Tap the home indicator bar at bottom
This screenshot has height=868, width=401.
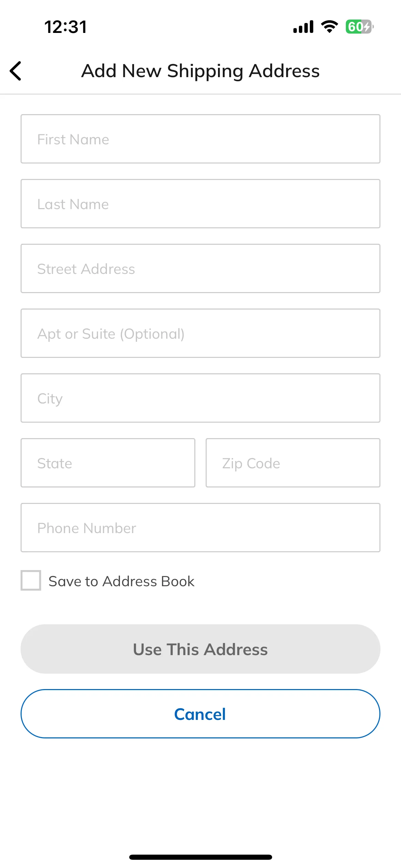(200, 857)
